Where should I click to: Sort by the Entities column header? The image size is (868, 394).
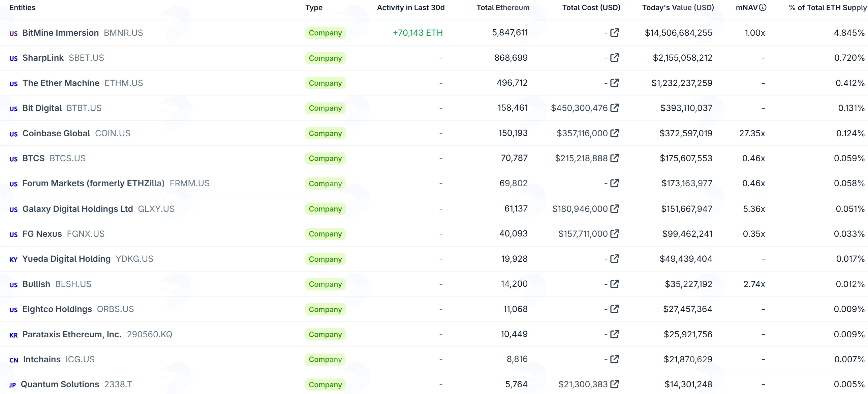[22, 7]
